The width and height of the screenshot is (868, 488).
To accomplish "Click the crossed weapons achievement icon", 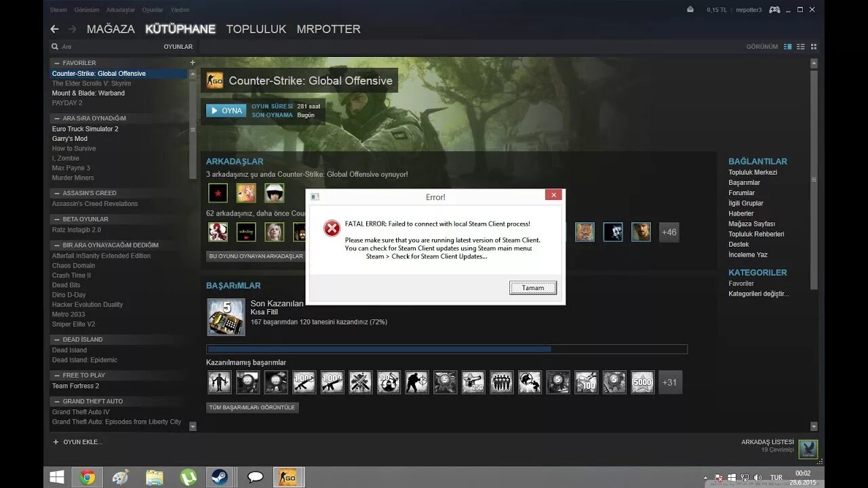I will 361,382.
